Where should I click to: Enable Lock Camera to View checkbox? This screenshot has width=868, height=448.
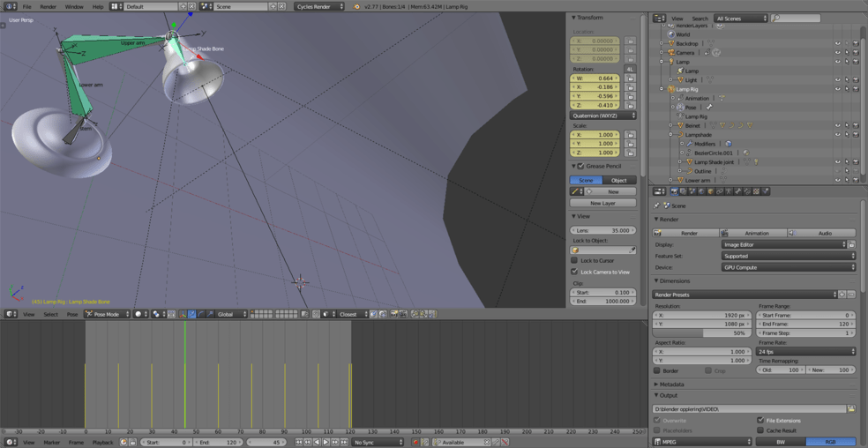click(x=574, y=272)
